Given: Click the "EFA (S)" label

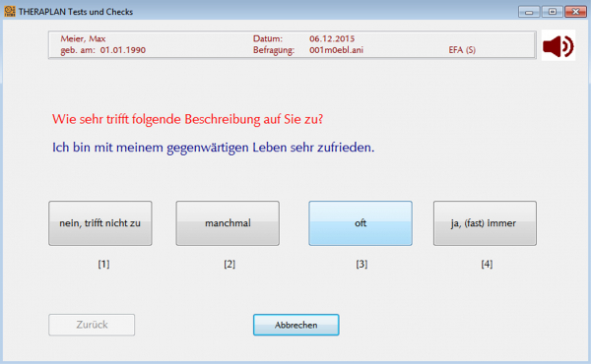Looking at the screenshot, I should (x=462, y=50).
